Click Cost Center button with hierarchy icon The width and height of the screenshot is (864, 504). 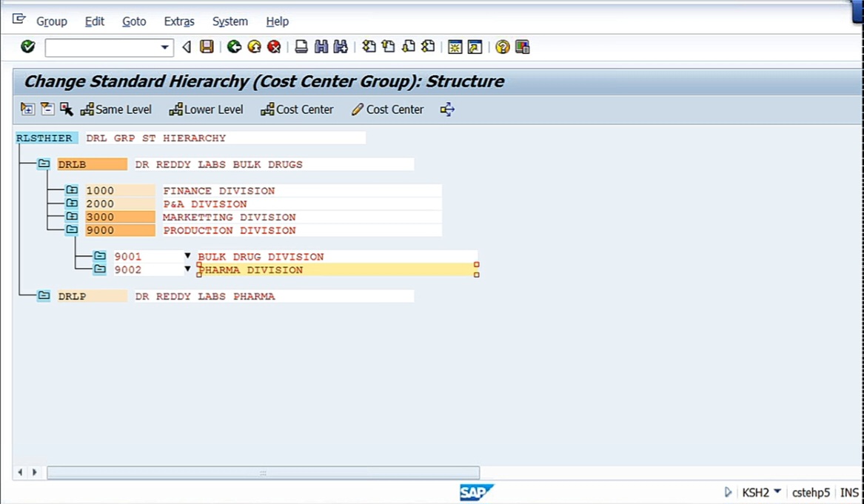[x=297, y=110]
